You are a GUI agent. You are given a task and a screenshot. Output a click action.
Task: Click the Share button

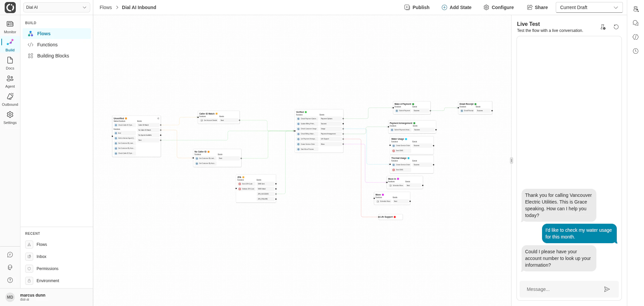(x=537, y=7)
